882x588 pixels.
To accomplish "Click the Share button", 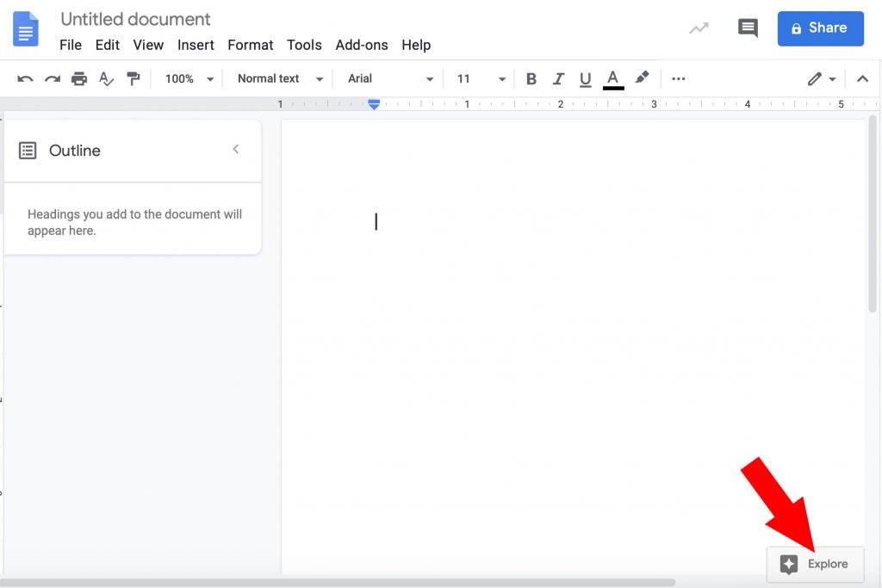I will pyautogui.click(x=820, y=28).
